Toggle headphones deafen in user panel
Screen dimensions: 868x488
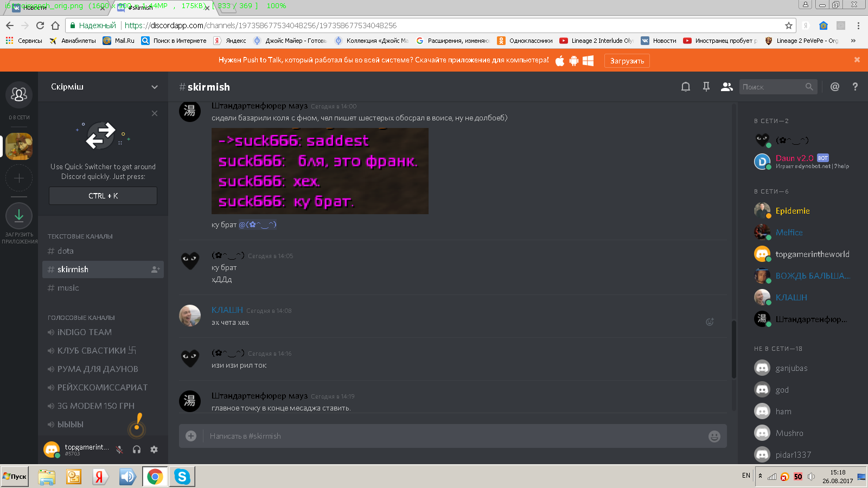coord(137,450)
